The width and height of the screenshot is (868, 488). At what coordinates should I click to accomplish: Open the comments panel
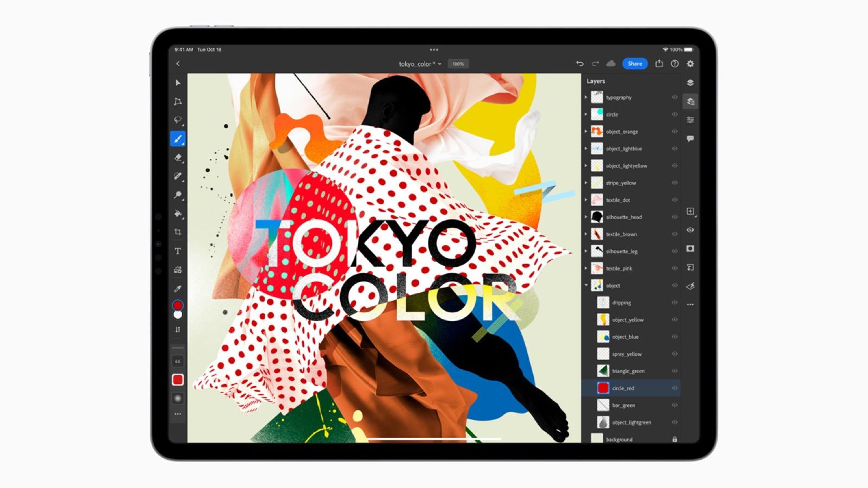(690, 139)
